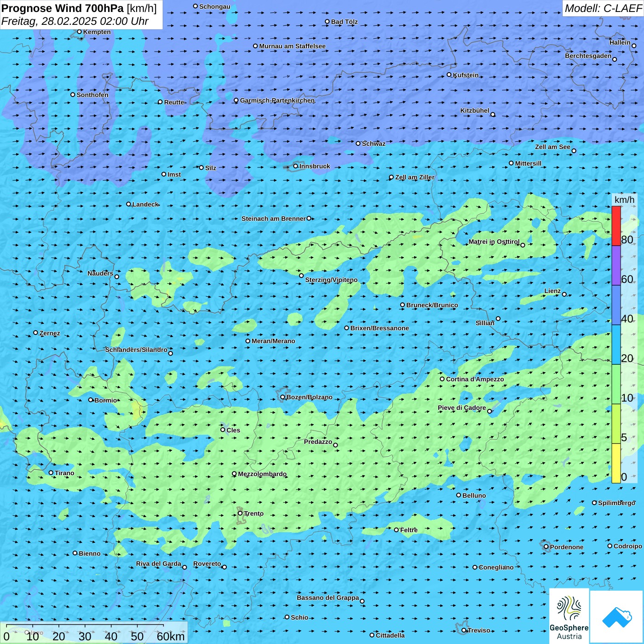Click the 'Steinach am Brenner' label
The height and width of the screenshot is (644, 644).
click(273, 218)
